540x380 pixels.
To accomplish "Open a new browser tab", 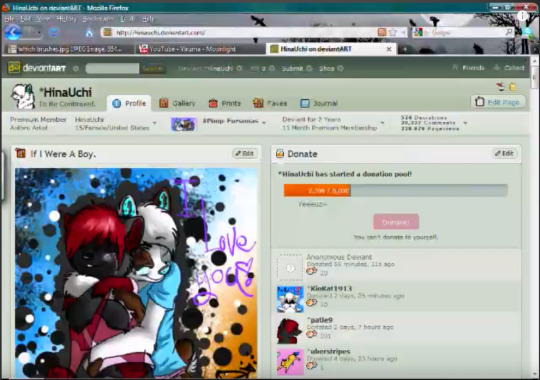I will click(405, 49).
